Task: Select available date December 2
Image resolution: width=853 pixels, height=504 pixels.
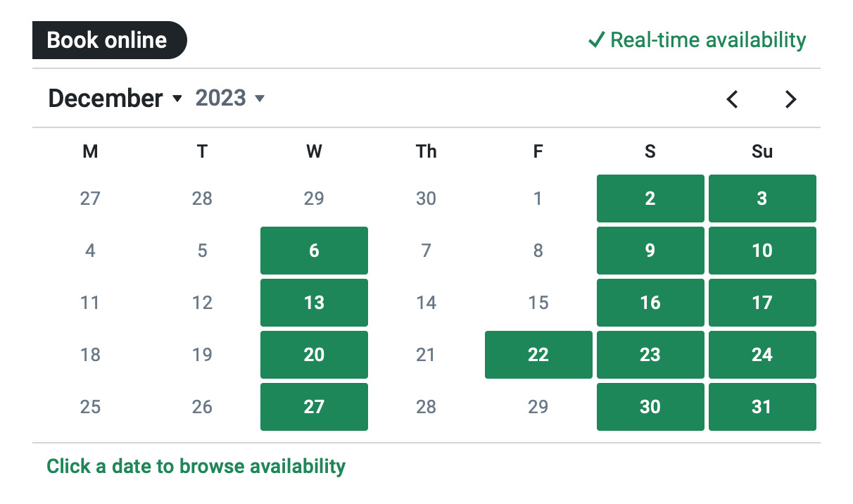Action: click(x=650, y=199)
